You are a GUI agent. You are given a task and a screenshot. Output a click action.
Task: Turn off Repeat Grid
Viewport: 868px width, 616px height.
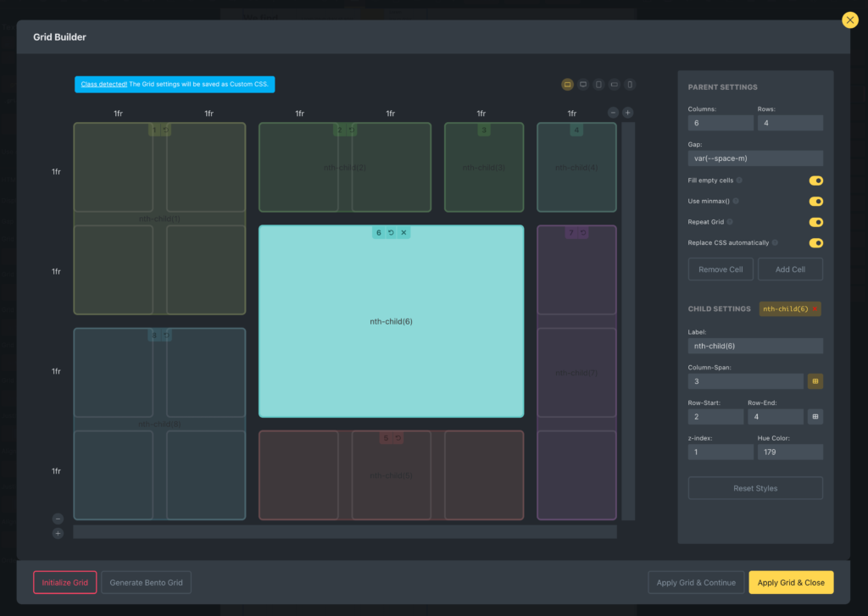pos(815,222)
